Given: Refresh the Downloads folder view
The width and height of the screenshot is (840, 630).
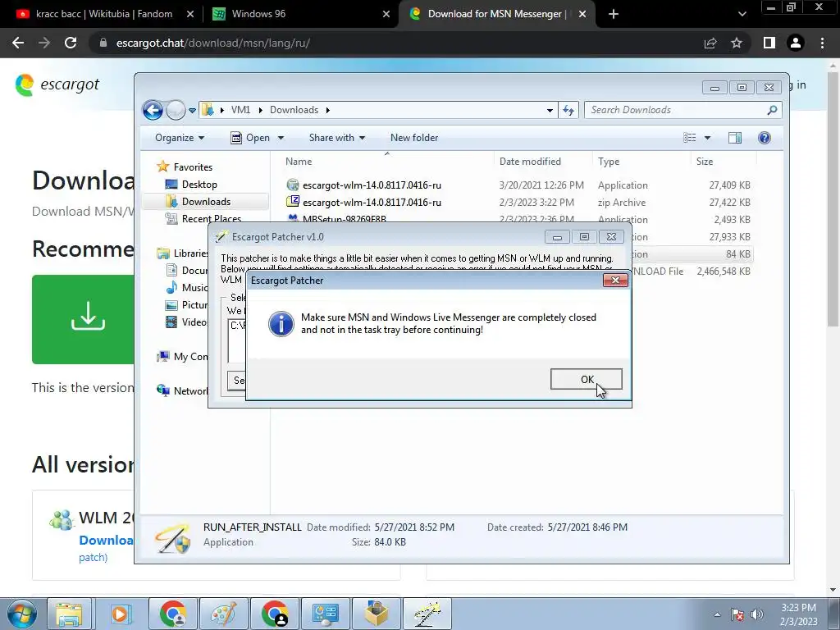Looking at the screenshot, I should tap(568, 111).
